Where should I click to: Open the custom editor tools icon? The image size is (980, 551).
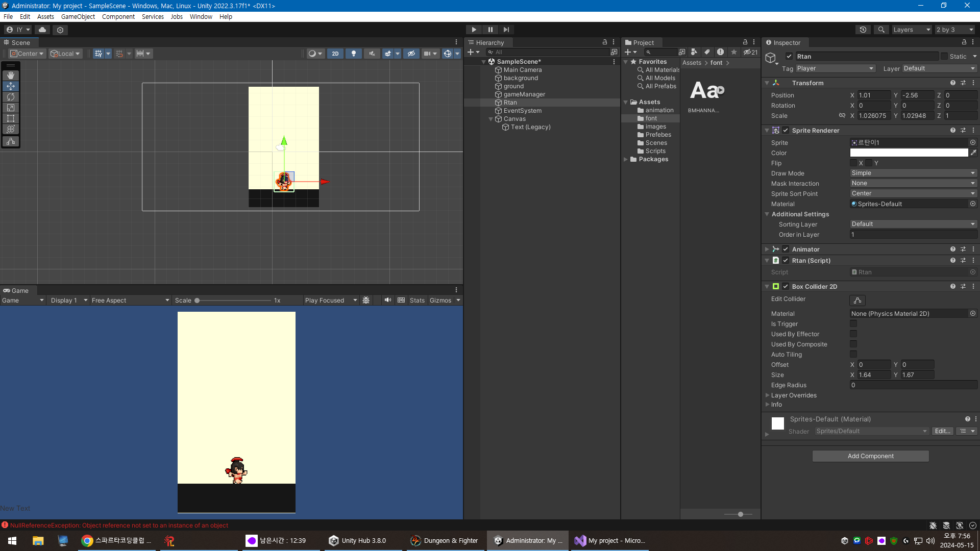point(11,141)
